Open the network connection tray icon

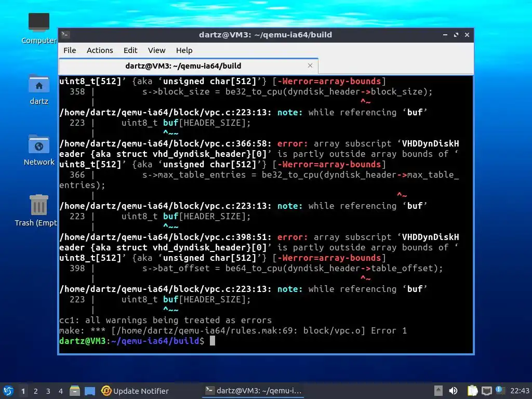click(487, 391)
